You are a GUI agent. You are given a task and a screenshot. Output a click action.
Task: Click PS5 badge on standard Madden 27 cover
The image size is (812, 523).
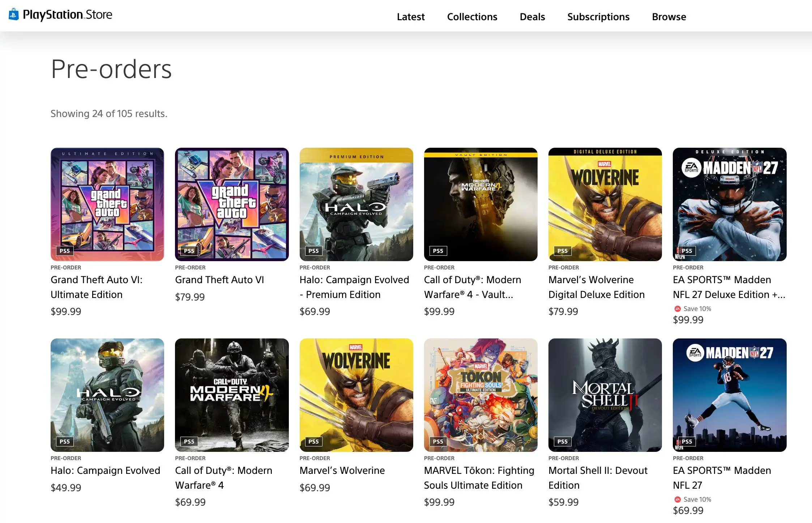(687, 441)
